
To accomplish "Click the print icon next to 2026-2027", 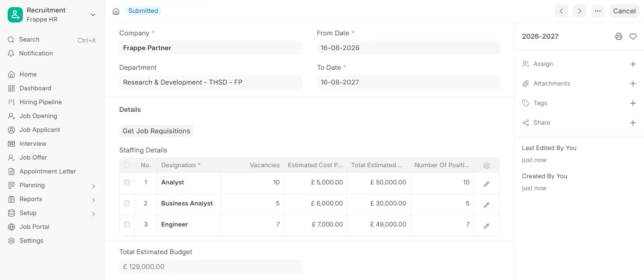I will 619,36.
